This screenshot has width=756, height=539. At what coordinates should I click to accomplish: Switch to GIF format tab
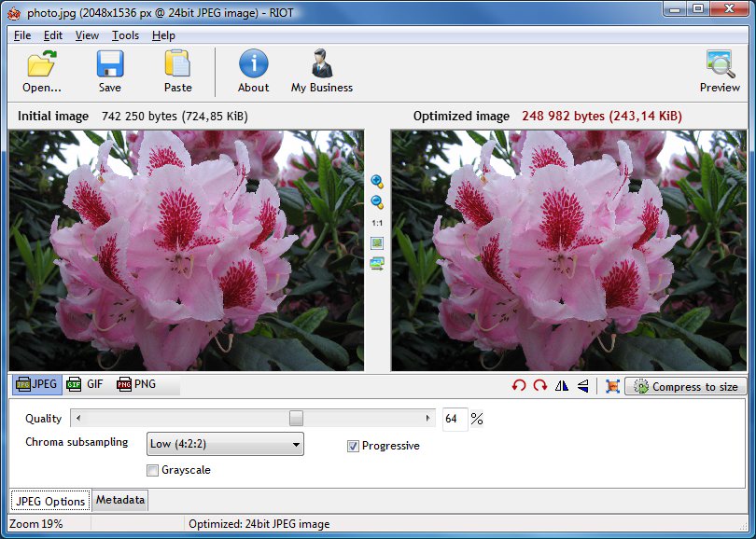point(85,384)
